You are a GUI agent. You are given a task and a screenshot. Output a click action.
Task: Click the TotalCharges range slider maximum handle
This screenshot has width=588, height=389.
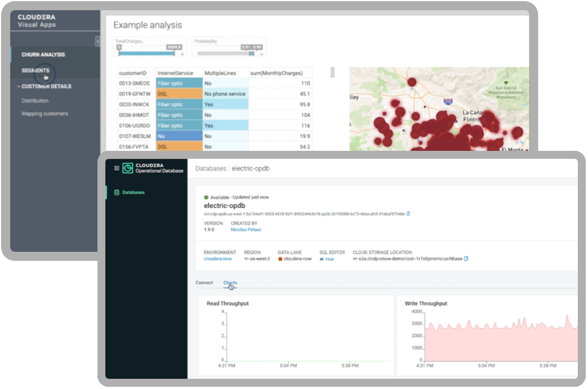click(174, 53)
